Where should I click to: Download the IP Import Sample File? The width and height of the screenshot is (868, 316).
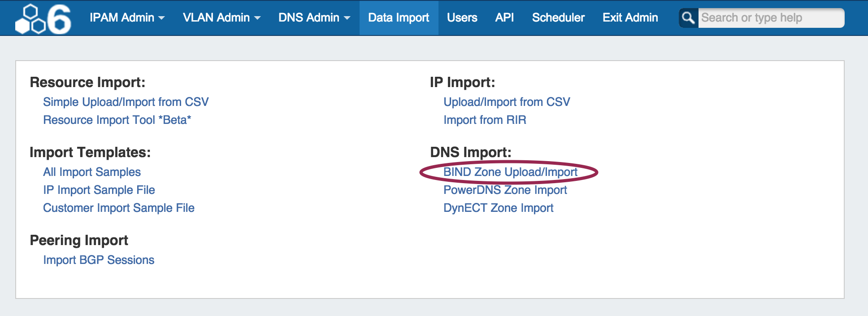(99, 190)
